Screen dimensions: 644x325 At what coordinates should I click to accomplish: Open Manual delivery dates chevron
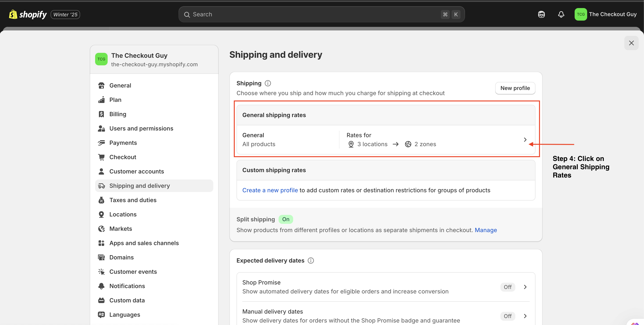click(x=525, y=316)
